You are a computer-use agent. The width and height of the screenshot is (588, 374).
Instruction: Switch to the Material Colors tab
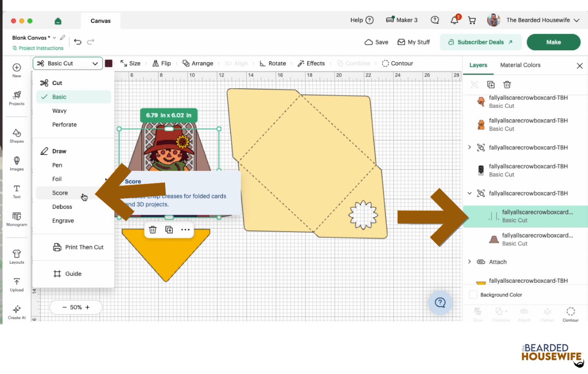point(520,65)
